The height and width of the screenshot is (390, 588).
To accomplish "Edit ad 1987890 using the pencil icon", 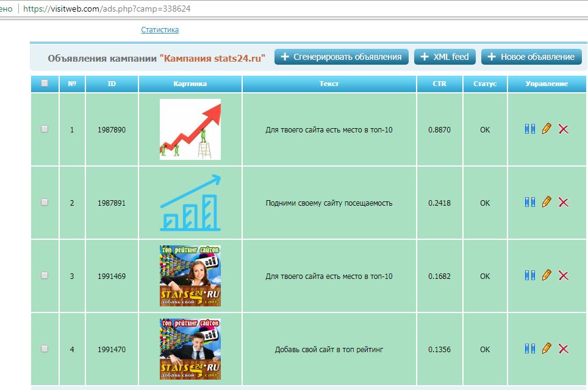I will click(x=547, y=129).
